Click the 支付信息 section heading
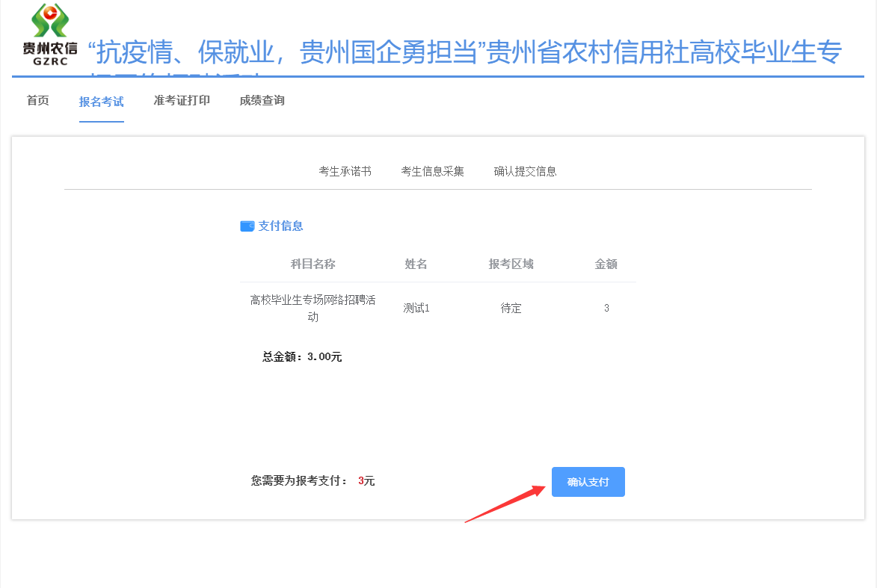Viewport: 877px width, 588px height. pyautogui.click(x=280, y=226)
